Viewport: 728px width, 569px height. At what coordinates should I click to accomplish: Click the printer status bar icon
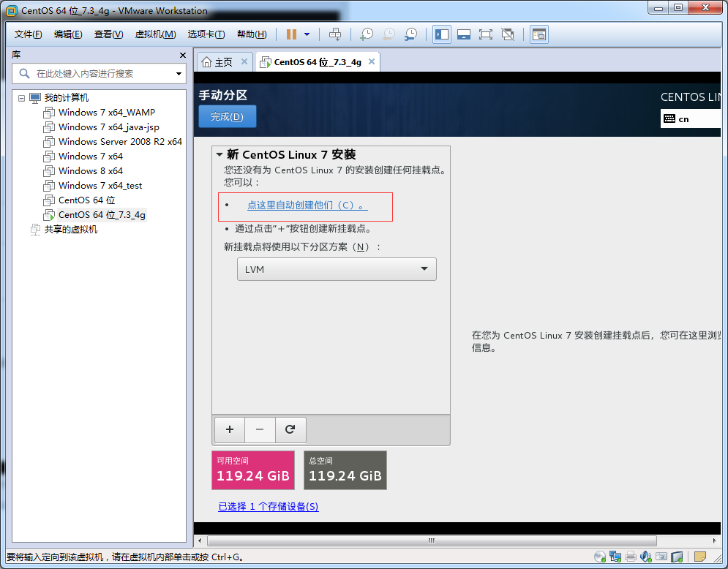point(631,557)
